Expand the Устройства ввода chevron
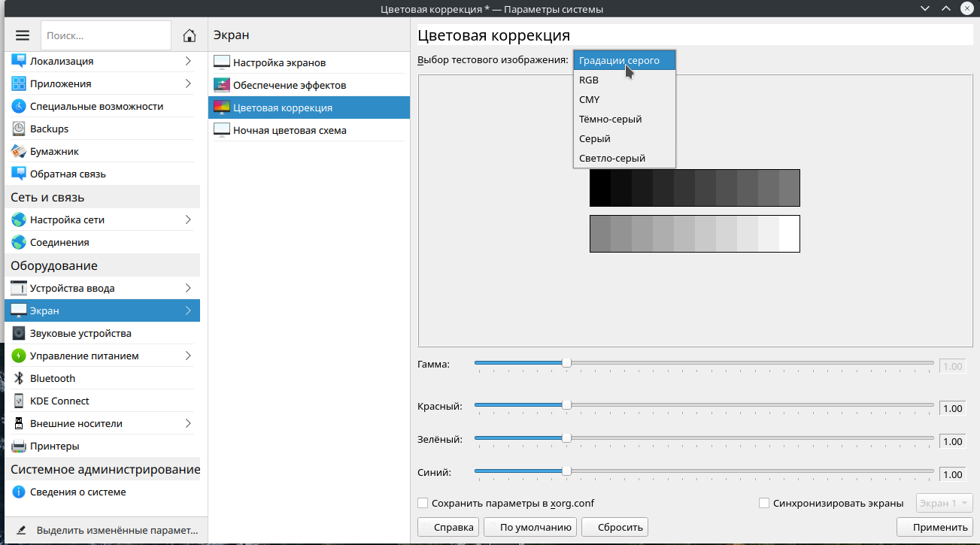 (x=188, y=288)
